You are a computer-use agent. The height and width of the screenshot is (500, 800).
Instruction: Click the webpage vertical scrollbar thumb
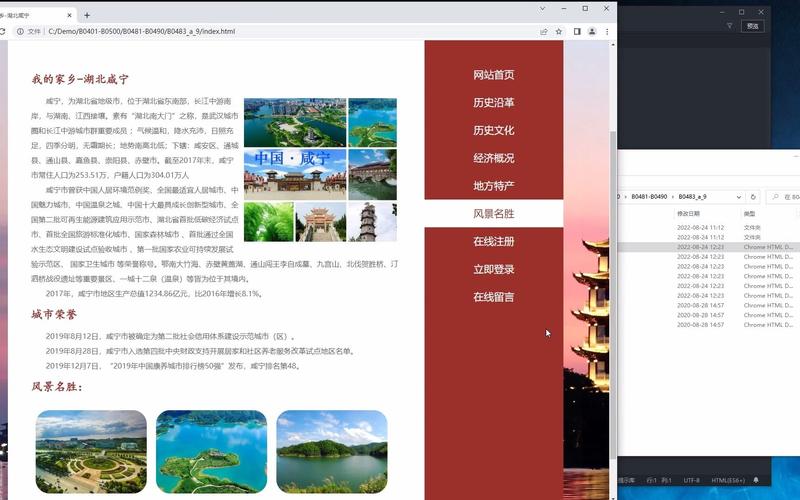tap(613, 295)
